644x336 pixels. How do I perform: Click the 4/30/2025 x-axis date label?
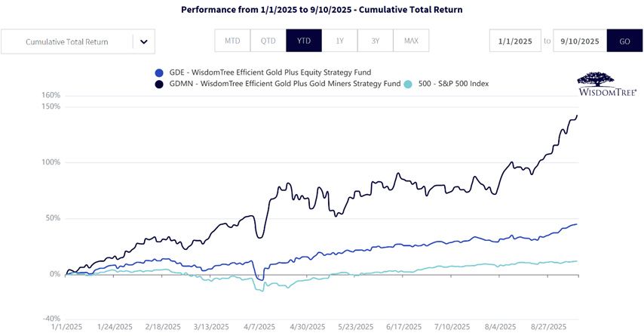click(307, 327)
